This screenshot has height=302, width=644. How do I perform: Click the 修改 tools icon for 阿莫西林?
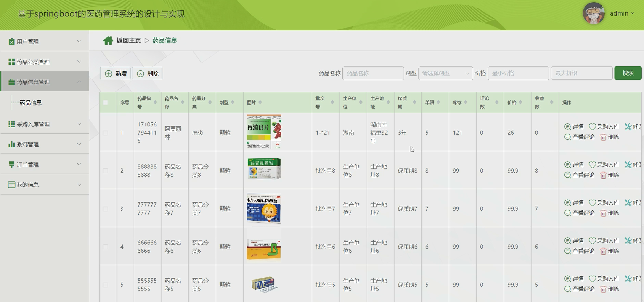click(628, 127)
